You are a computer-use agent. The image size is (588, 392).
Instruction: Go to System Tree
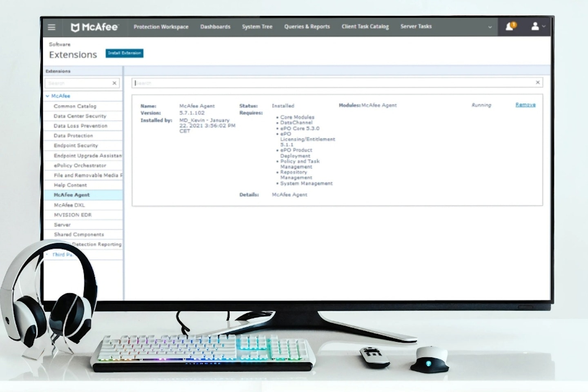pos(257,27)
